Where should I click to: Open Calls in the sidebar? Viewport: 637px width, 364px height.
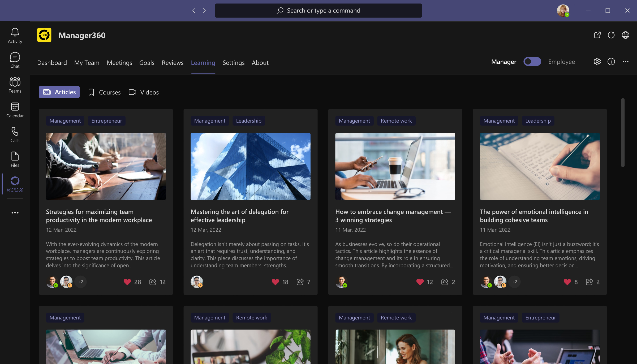(x=15, y=135)
